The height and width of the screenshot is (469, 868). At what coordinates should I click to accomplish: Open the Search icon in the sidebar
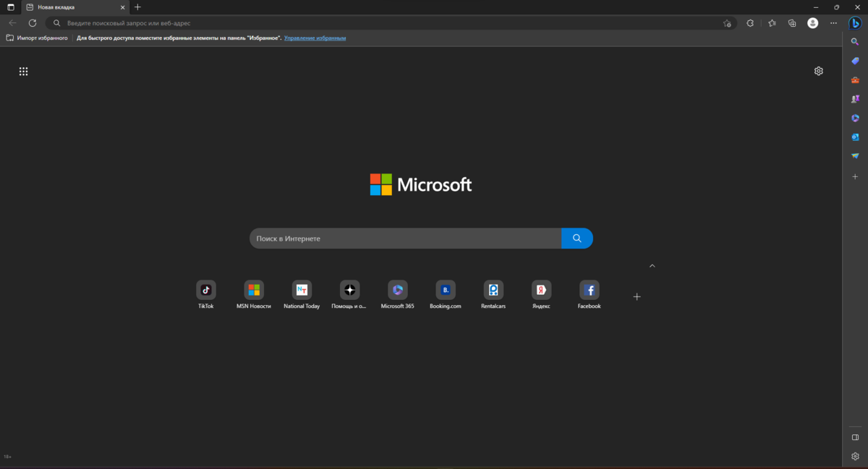(x=854, y=42)
